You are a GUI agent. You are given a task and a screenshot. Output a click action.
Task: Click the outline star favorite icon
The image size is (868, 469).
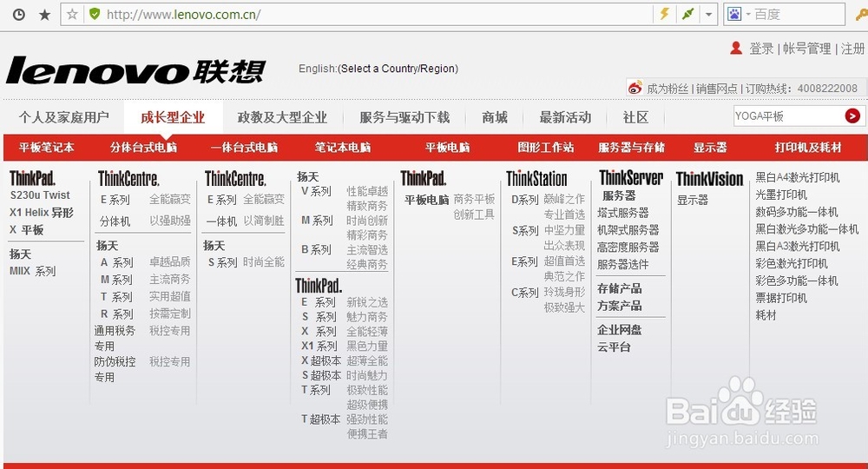(72, 14)
